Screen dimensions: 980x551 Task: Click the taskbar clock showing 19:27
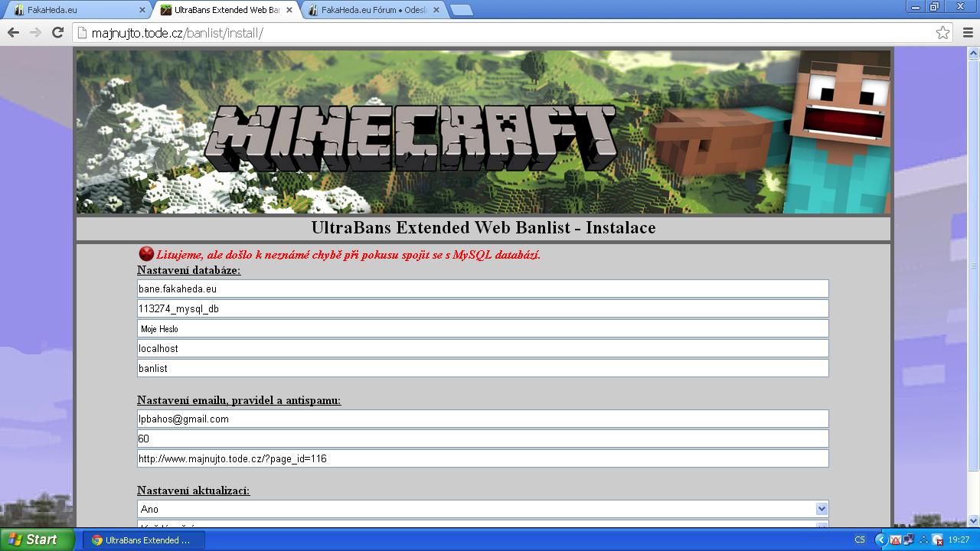[959, 540]
